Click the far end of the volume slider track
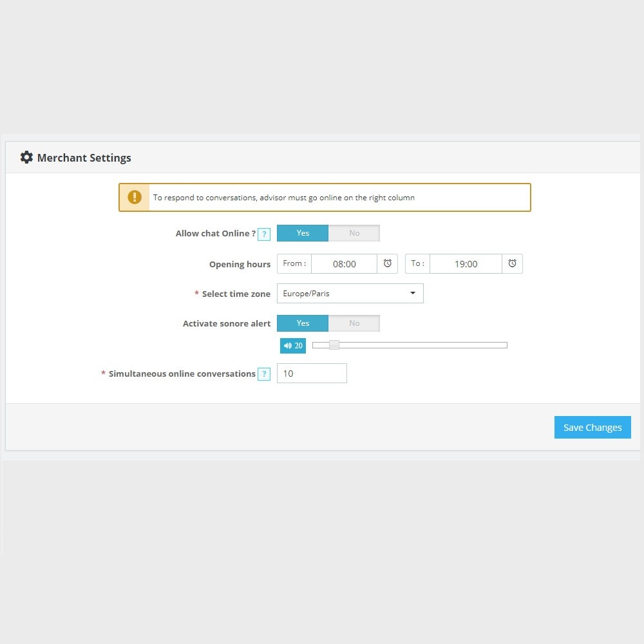 (504, 345)
